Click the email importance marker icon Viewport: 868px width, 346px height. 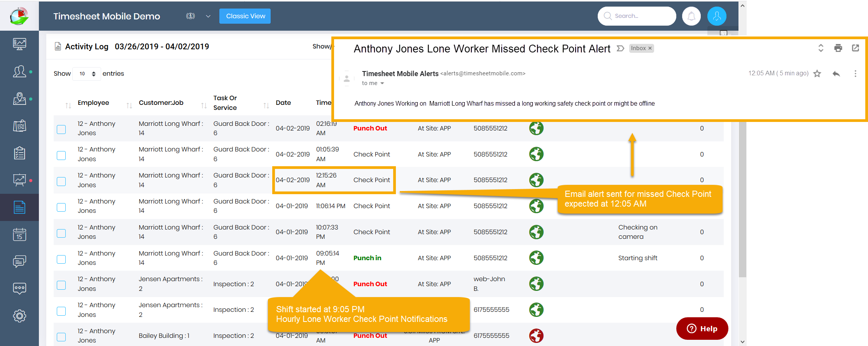click(621, 48)
